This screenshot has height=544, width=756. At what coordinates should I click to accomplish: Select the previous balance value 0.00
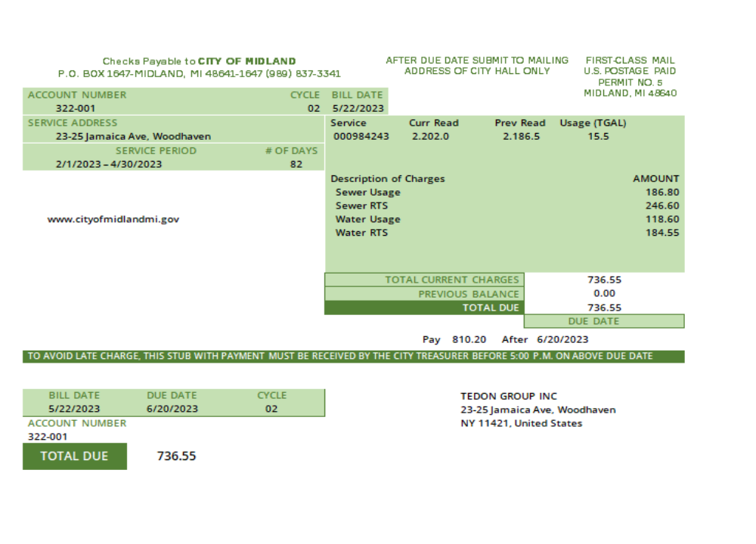604,293
